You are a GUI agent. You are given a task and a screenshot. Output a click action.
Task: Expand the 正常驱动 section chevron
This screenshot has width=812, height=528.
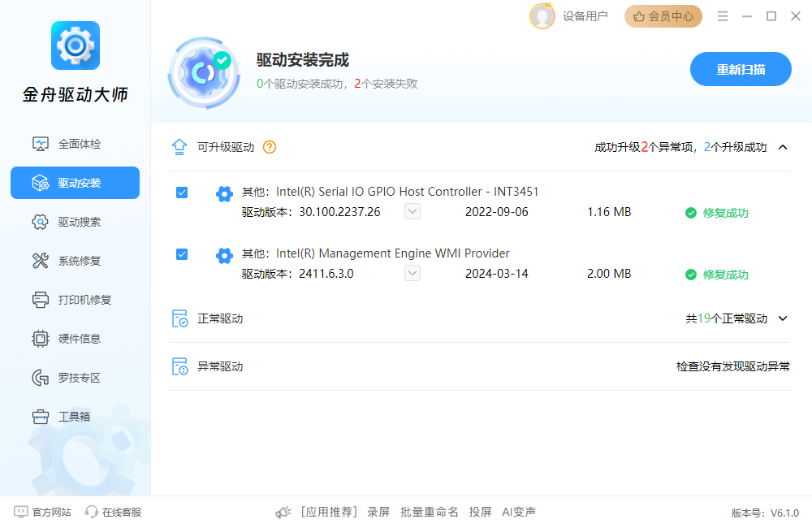[x=783, y=318]
